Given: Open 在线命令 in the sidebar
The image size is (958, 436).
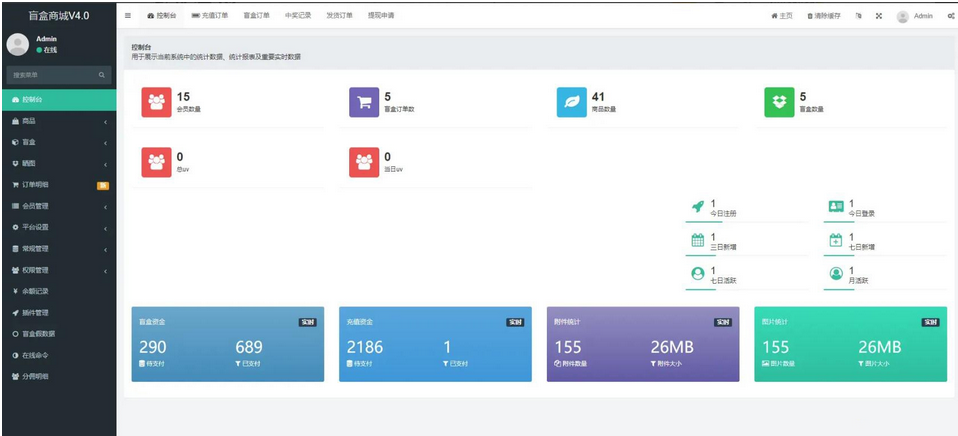Looking at the screenshot, I should click(x=59, y=355).
